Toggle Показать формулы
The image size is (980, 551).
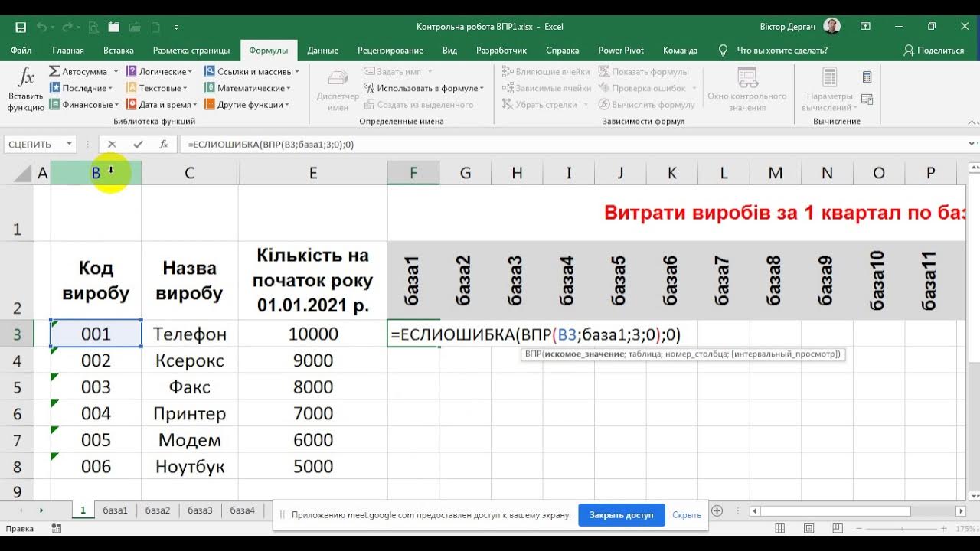click(x=644, y=71)
